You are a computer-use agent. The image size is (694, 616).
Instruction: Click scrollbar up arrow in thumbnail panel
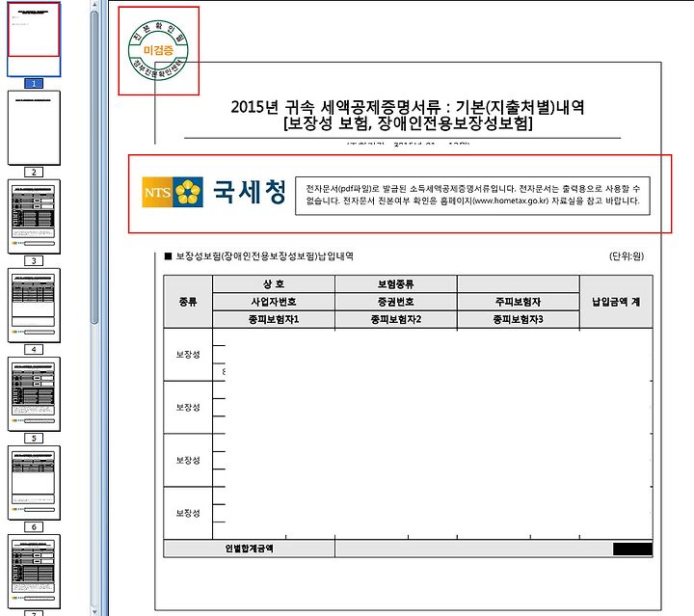coord(94,4)
